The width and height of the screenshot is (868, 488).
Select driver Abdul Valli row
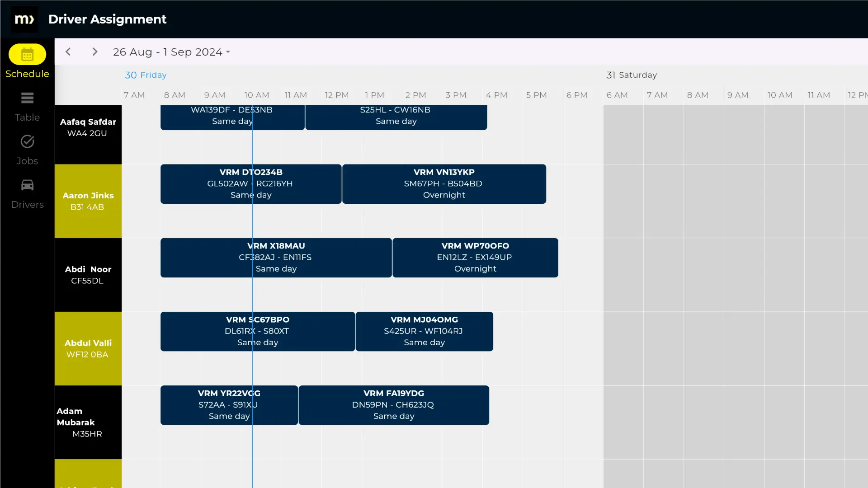pyautogui.click(x=88, y=348)
